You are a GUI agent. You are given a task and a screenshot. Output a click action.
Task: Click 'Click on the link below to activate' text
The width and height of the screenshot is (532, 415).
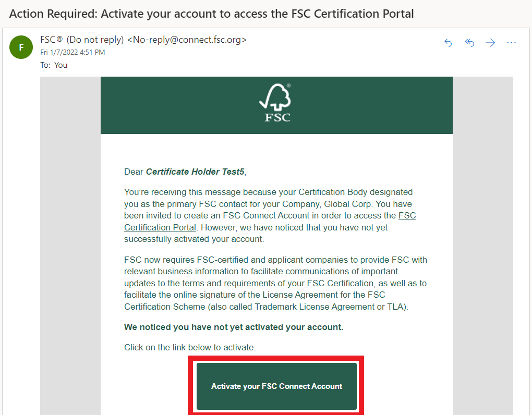190,348
